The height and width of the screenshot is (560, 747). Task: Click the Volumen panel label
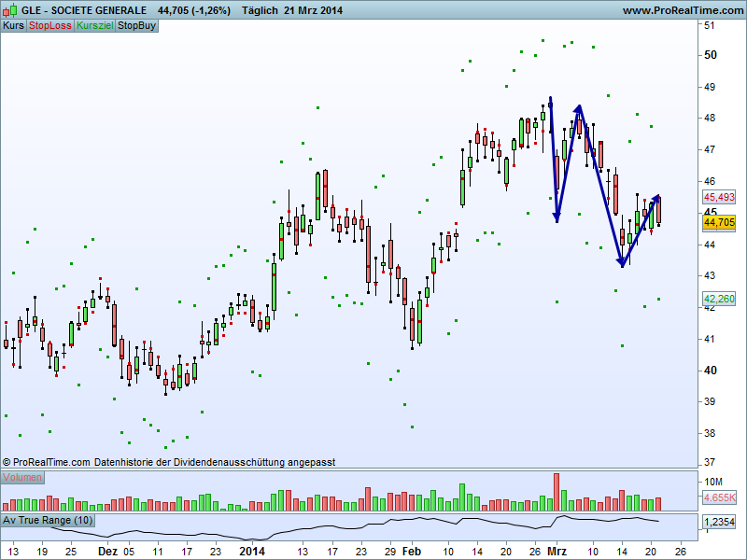(x=22, y=477)
